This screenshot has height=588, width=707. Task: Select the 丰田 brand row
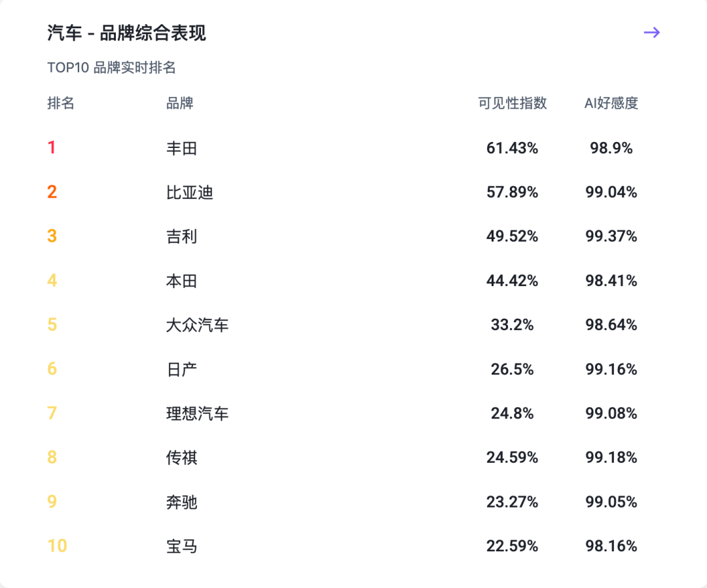[x=181, y=149]
